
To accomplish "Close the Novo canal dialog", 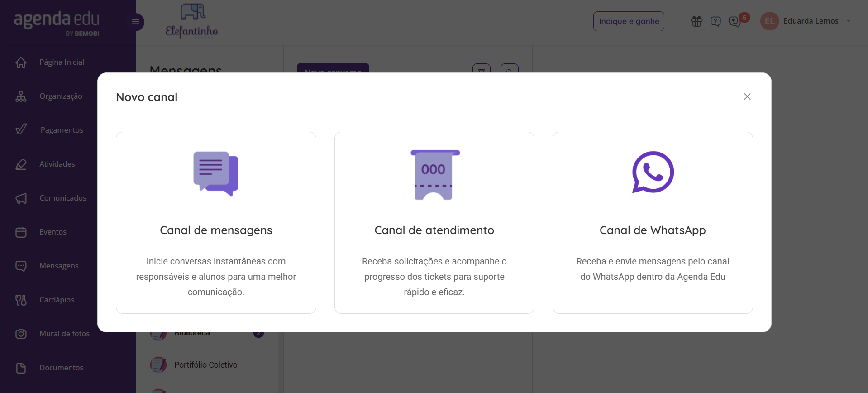I will [x=747, y=96].
